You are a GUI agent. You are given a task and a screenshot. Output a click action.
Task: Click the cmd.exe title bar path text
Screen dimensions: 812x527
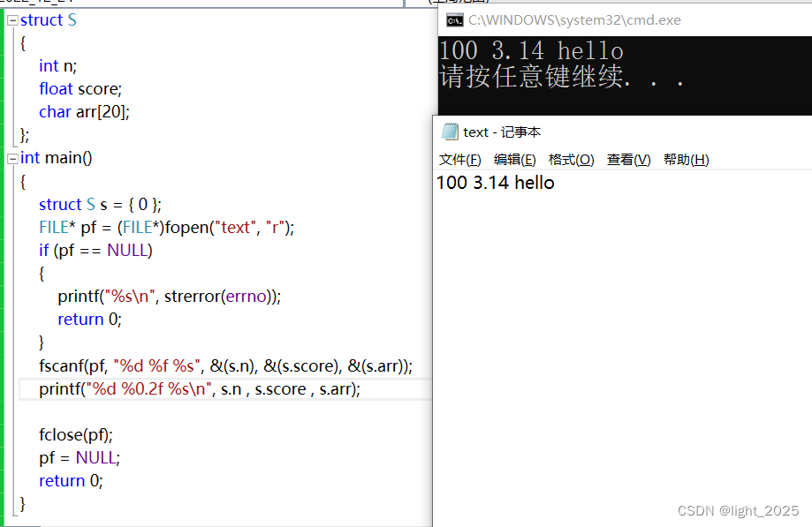(574, 20)
